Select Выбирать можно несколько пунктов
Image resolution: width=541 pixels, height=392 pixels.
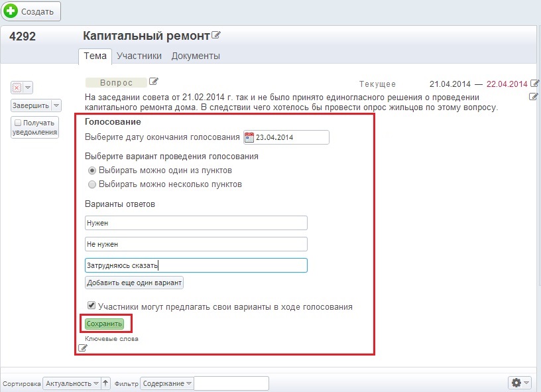(91, 184)
